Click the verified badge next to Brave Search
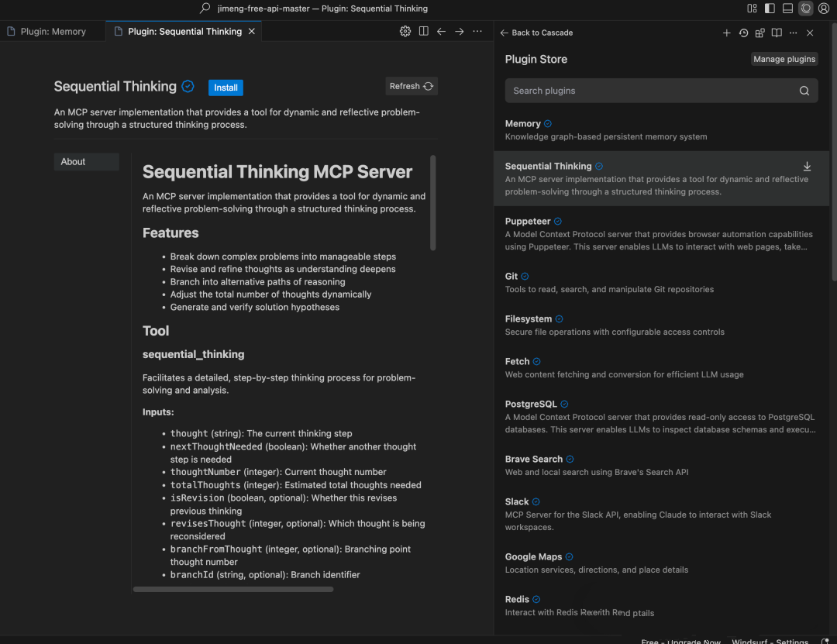 point(570,460)
